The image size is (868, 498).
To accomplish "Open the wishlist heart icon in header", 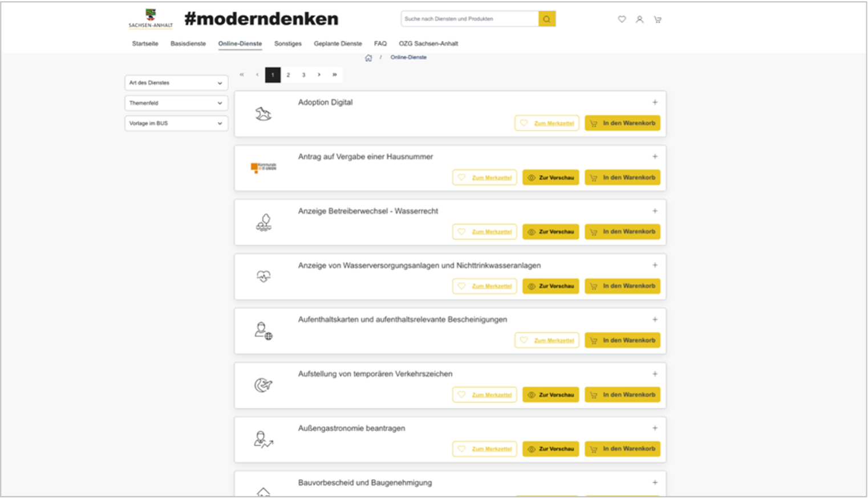I will [x=622, y=19].
